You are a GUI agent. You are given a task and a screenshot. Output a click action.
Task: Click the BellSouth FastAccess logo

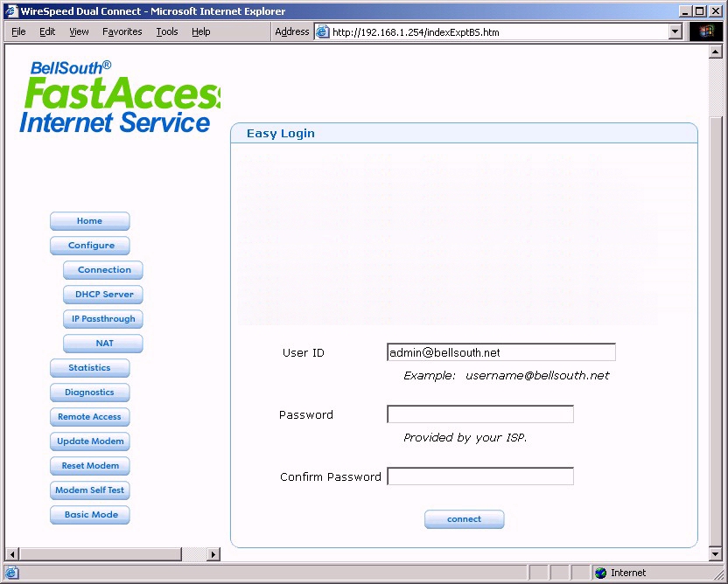point(119,96)
